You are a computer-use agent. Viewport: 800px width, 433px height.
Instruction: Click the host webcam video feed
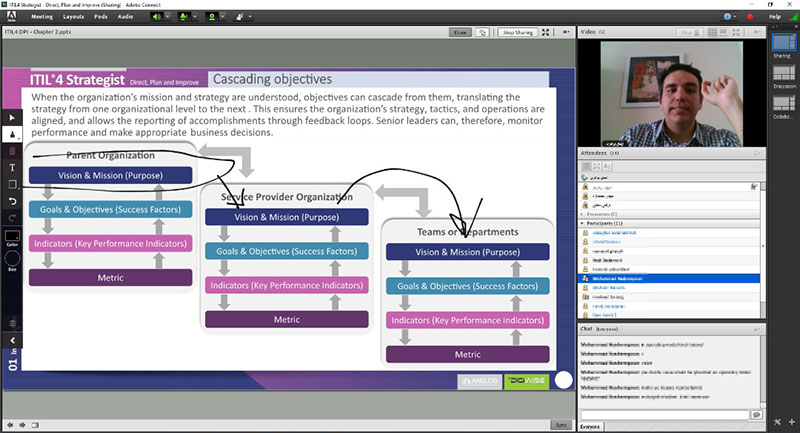671,94
